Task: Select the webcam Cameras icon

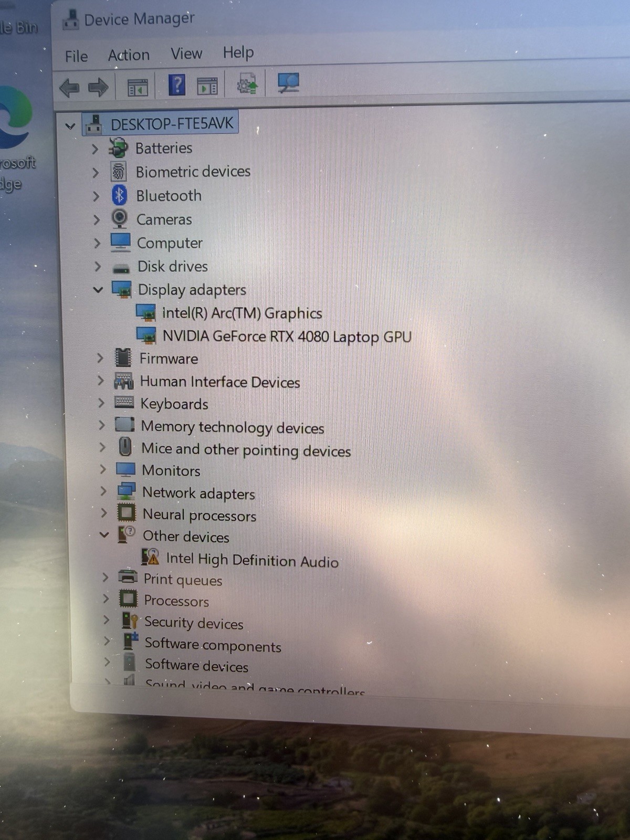Action: click(x=120, y=218)
